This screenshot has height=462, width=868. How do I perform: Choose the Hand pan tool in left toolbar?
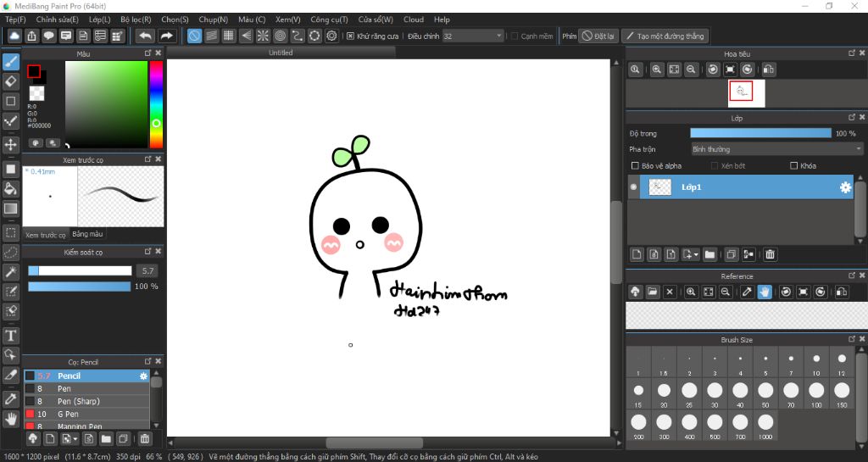[11, 418]
